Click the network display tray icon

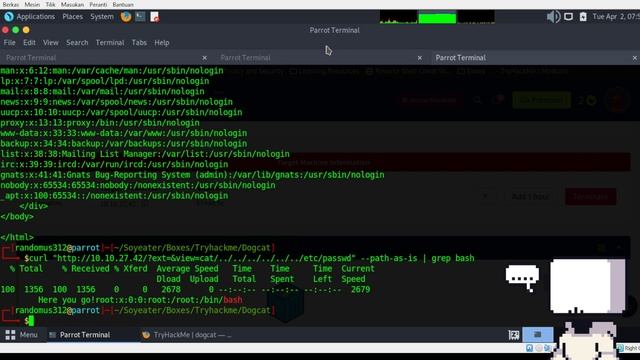tap(568, 17)
